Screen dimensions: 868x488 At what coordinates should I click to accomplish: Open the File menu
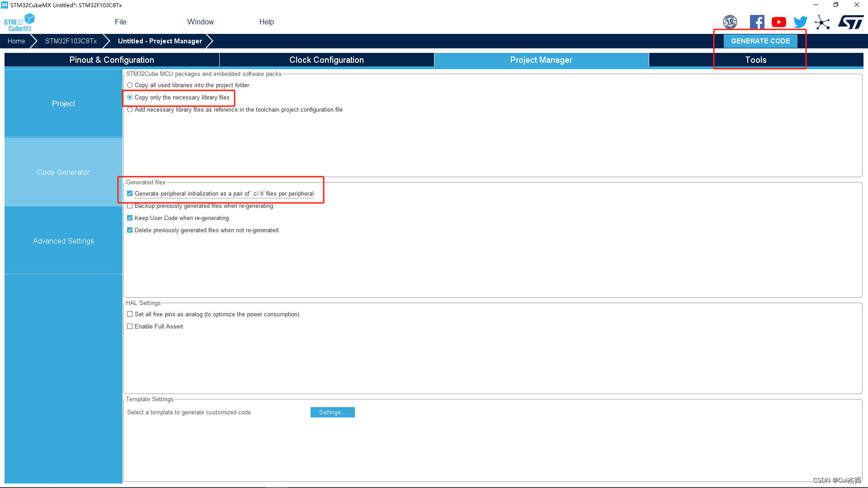pos(120,22)
